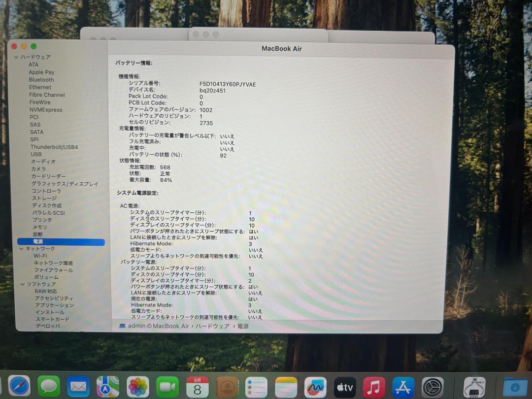Screen dimensions: 532x399
Task: Select プリンタ in the sidebar
Action: 42,220
